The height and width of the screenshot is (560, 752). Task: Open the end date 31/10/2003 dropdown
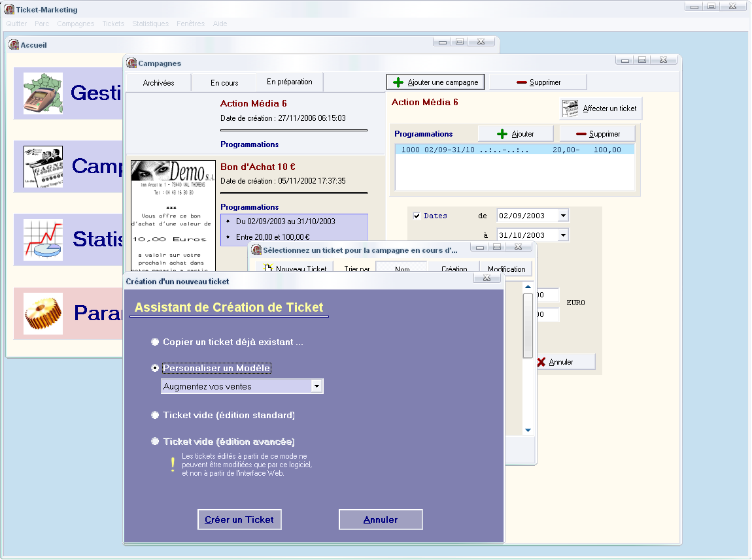coord(563,235)
